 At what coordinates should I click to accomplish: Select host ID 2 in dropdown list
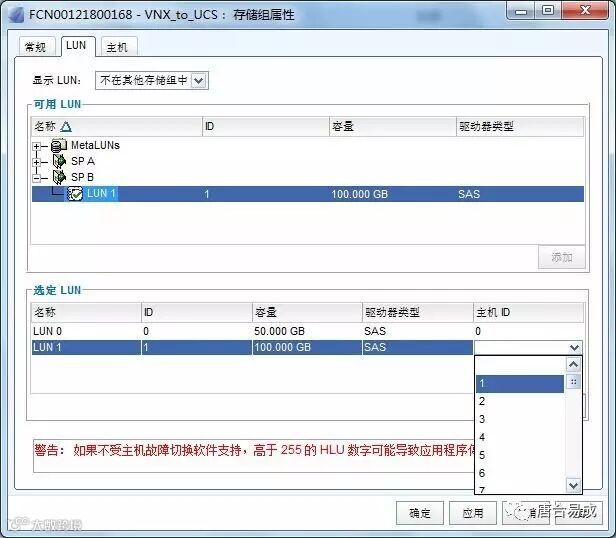click(520, 401)
